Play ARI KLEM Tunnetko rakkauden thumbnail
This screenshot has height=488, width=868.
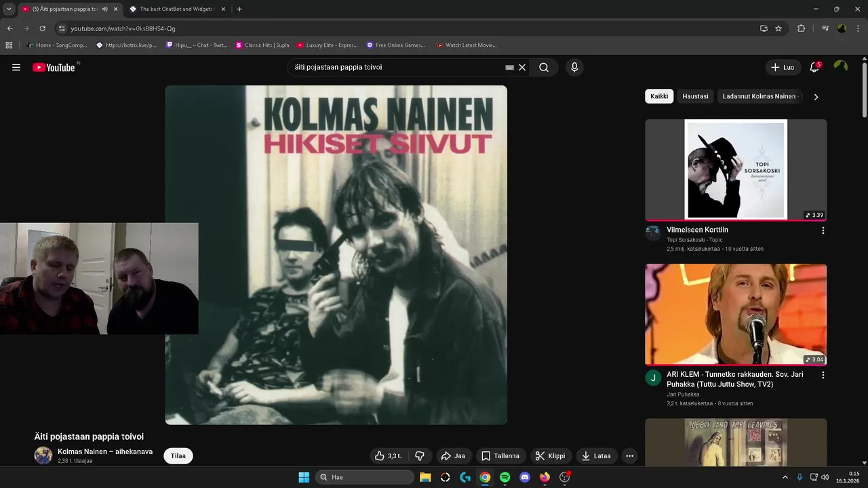pos(736,314)
